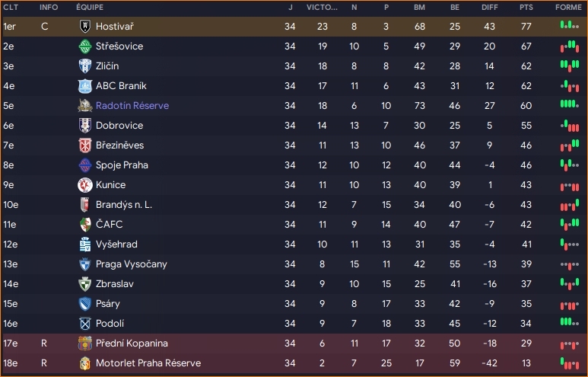
Task: Click the Kunice red team badge
Action: pyautogui.click(x=84, y=185)
